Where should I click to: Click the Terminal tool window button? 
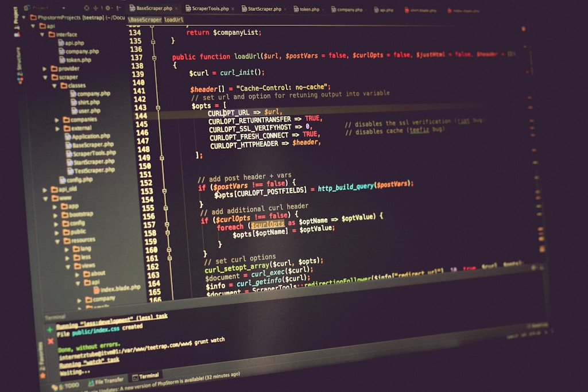(x=145, y=377)
